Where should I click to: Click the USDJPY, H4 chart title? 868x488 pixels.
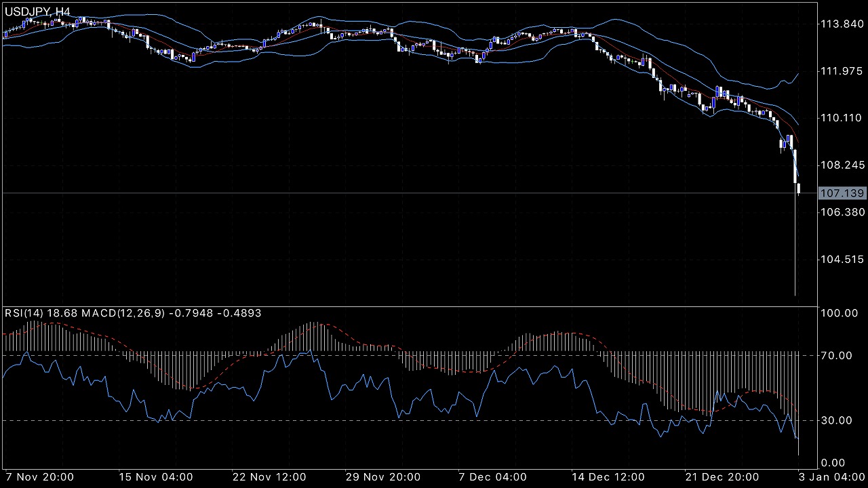37,12
